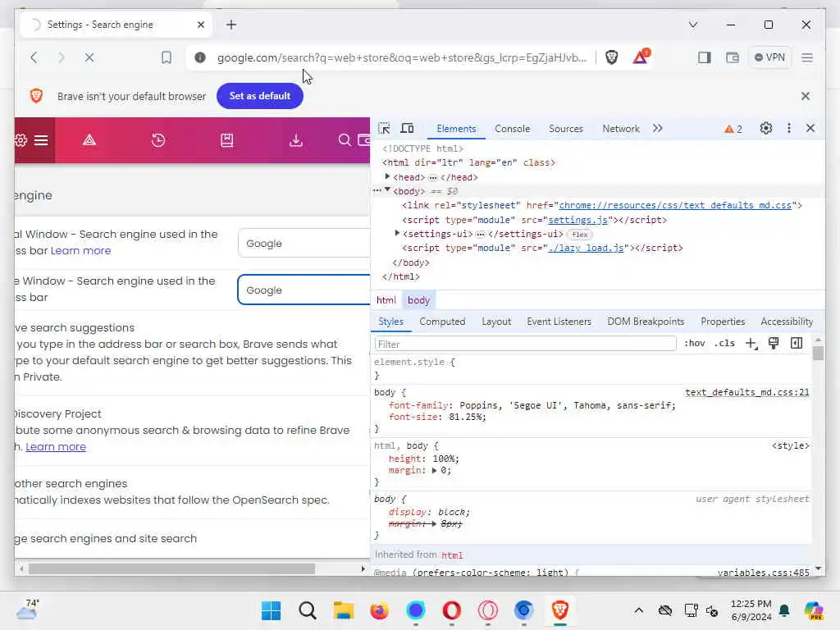Viewport: 840px width, 630px height.
Task: Expand the head element node
Action: click(x=387, y=176)
